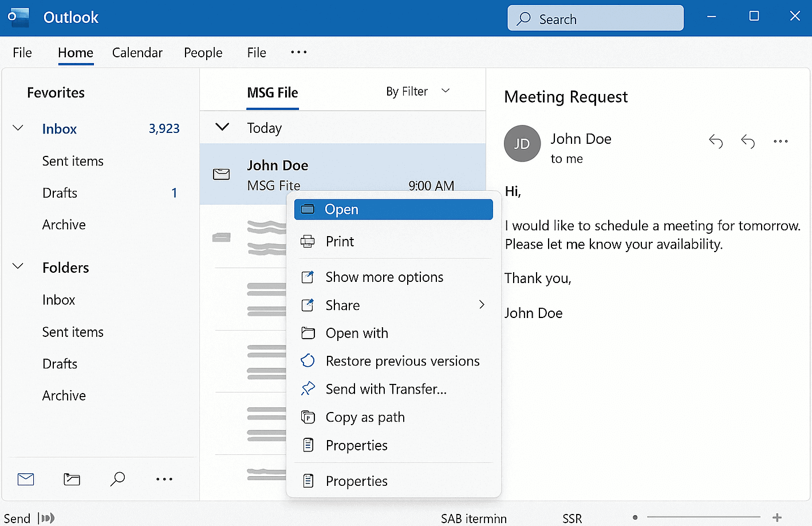Open more options dots in bottom navigation
The height and width of the screenshot is (526, 812).
pyautogui.click(x=164, y=479)
